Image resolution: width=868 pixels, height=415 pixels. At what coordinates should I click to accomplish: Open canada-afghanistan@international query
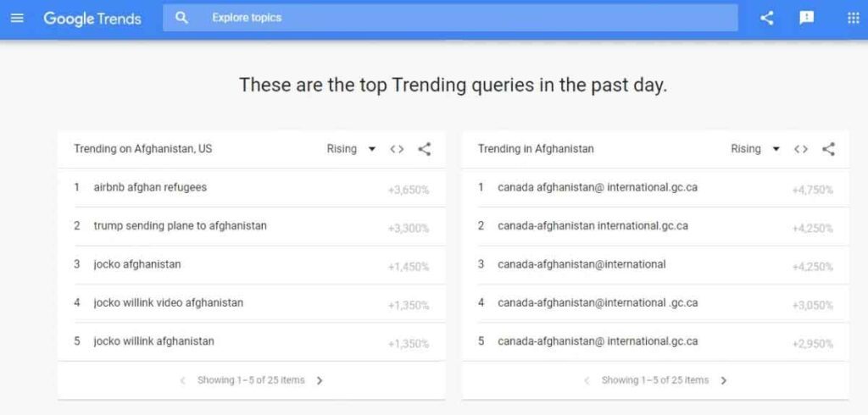click(x=581, y=264)
